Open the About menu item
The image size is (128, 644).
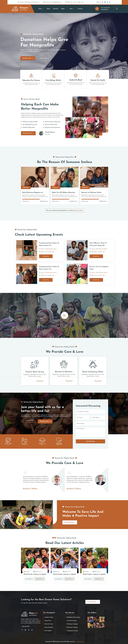[48, 9]
